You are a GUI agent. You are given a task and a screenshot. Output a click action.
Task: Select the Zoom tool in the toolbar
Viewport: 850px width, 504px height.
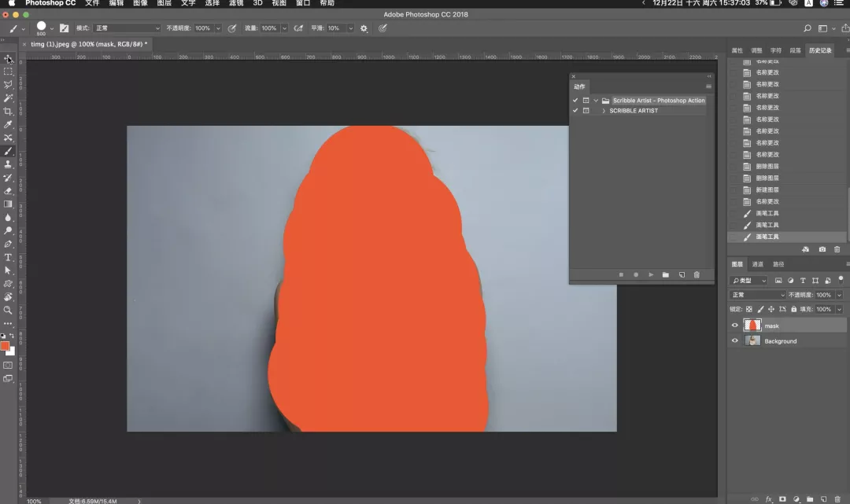tap(8, 311)
